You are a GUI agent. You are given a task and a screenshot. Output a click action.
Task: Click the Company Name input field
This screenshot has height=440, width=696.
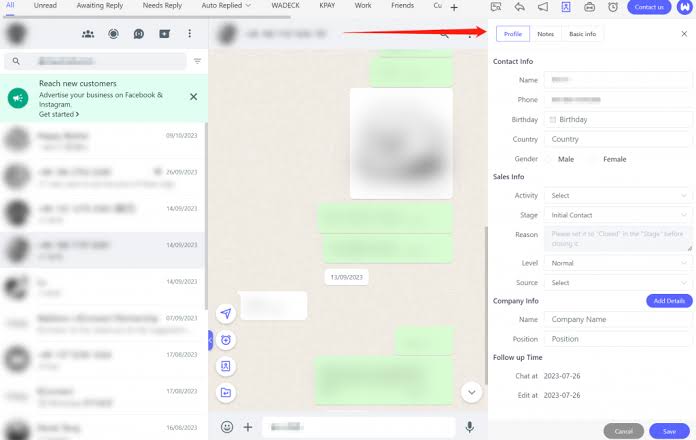pos(618,319)
